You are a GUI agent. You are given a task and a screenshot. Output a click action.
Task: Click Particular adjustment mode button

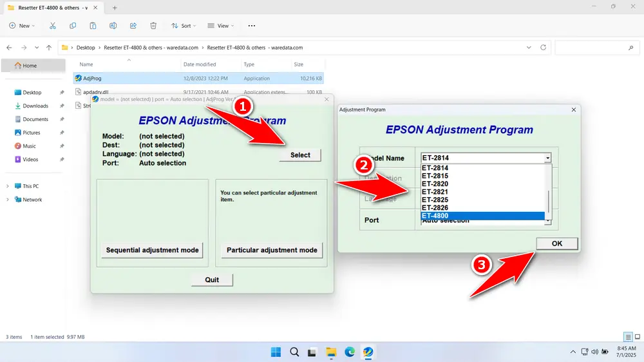(272, 250)
